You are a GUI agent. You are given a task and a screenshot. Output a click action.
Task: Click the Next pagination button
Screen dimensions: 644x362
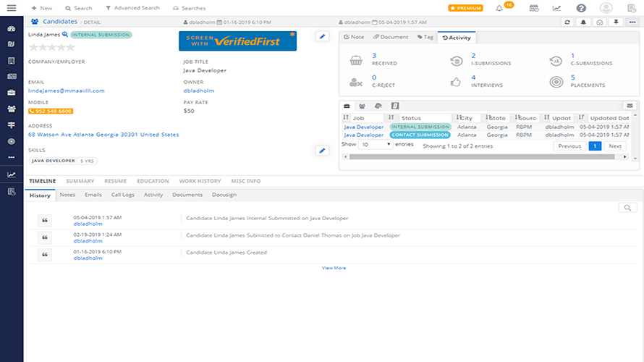(615, 146)
